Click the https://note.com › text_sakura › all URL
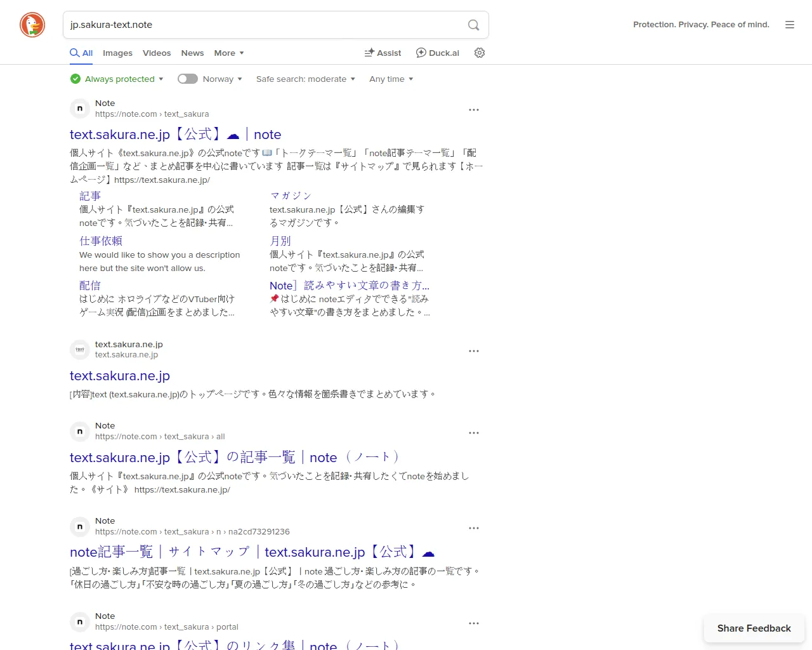The width and height of the screenshot is (812, 650). tap(160, 437)
